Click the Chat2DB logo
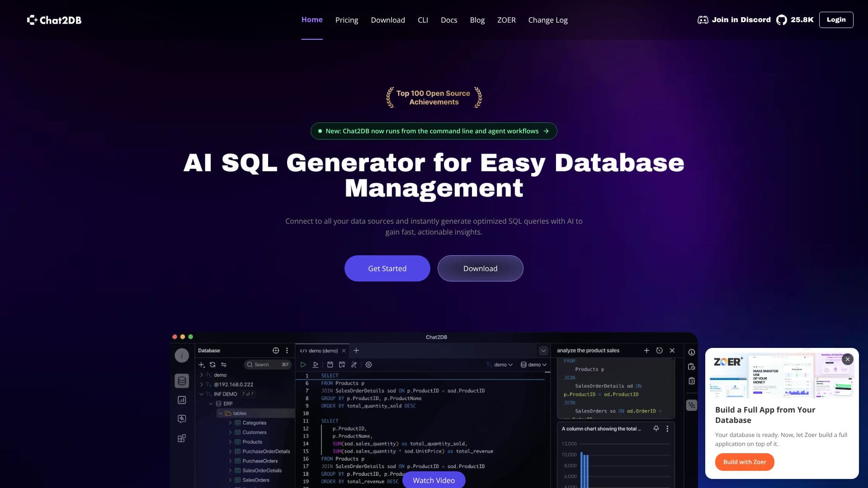 [x=54, y=20]
